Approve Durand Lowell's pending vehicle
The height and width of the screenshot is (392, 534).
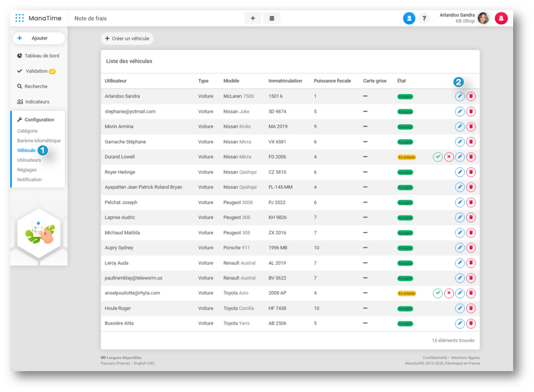[437, 157]
